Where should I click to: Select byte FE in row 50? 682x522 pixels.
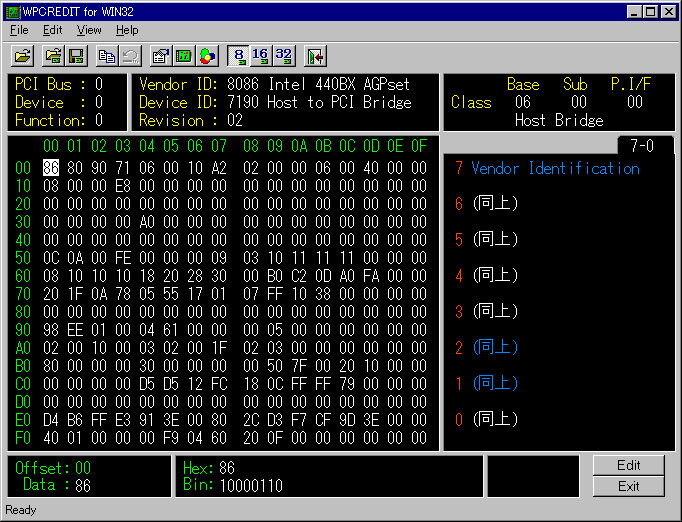123,258
